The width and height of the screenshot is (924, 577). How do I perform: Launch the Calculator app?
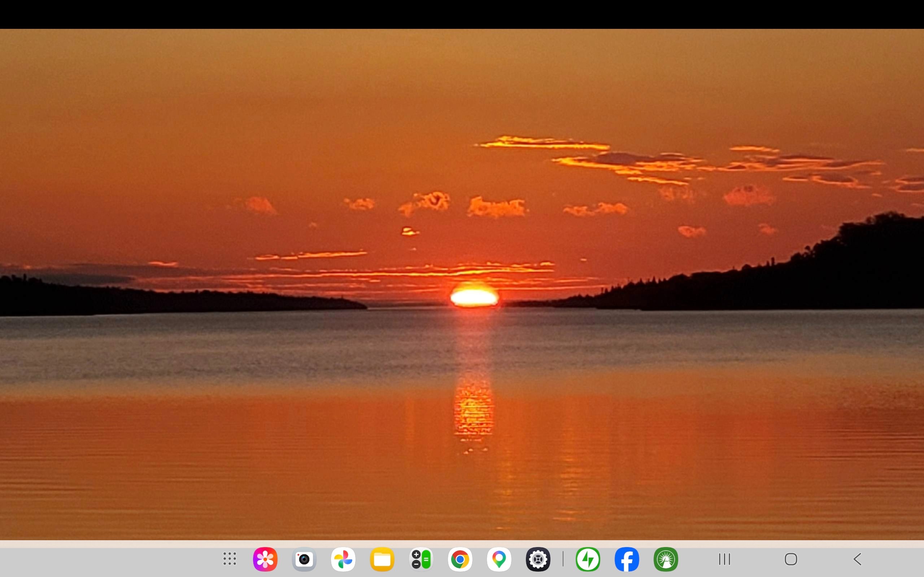pyautogui.click(x=421, y=559)
